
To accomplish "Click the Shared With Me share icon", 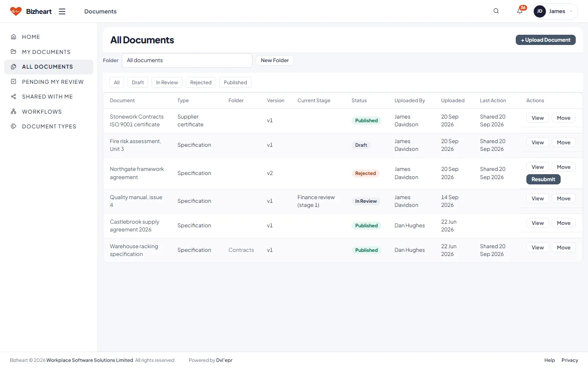I will click(13, 96).
